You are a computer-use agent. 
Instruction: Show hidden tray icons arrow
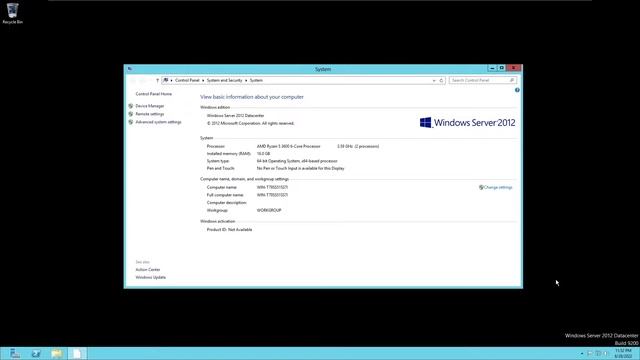[x=582, y=353]
